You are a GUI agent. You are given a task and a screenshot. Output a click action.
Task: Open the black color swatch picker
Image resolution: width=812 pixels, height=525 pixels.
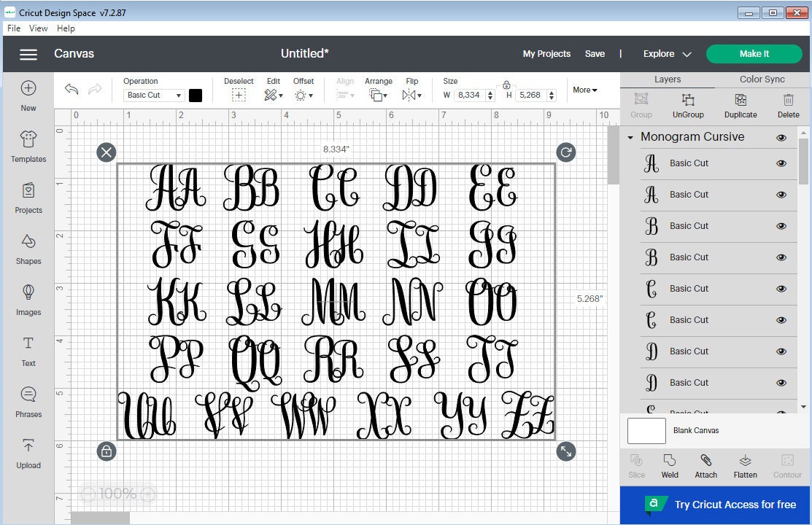click(196, 95)
